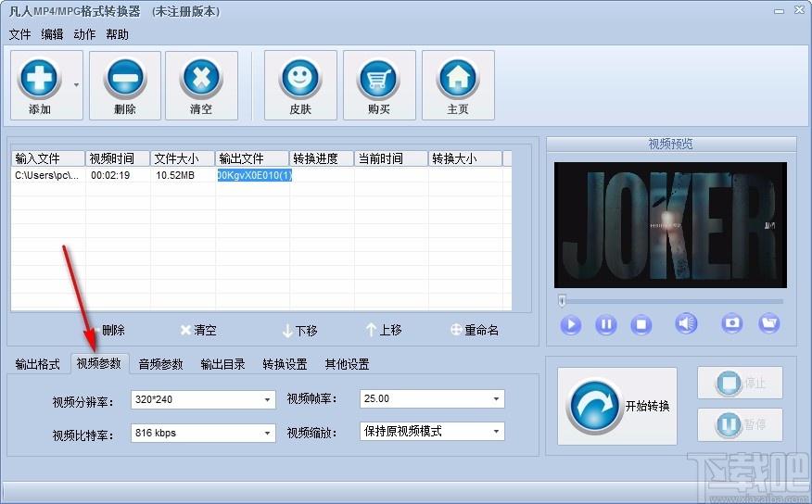Open the 转换设置 tab
The height and width of the screenshot is (504, 812).
click(285, 364)
